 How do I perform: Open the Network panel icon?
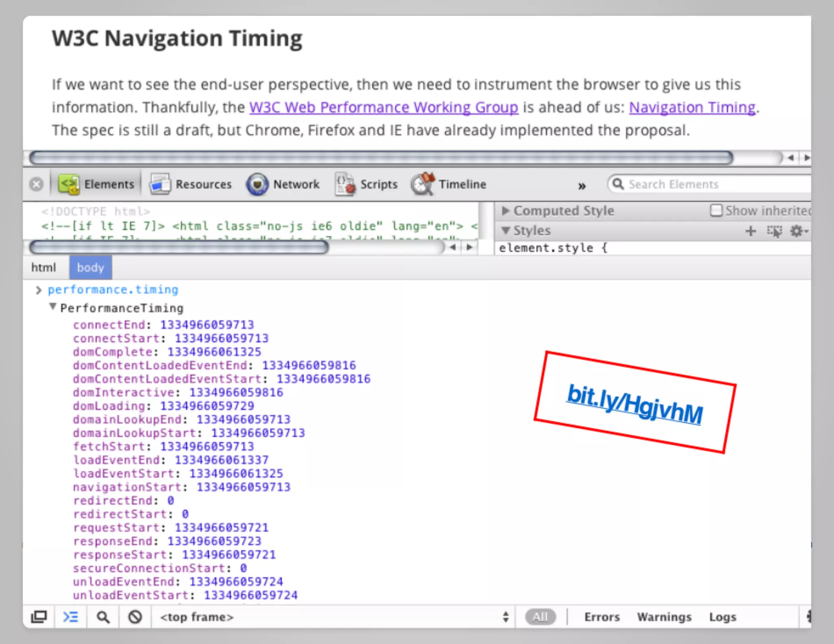coord(257,184)
